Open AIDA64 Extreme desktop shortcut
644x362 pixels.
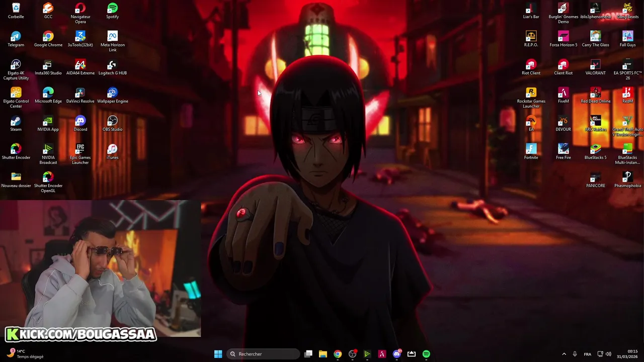click(x=80, y=67)
